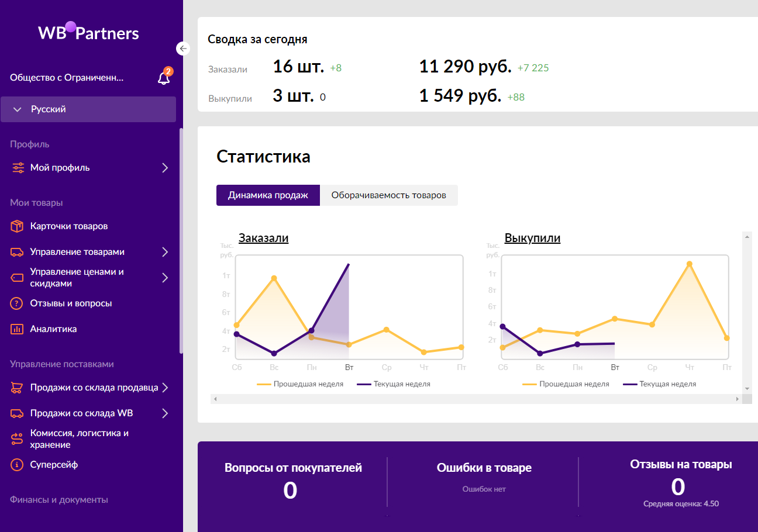Expand the Продажи со склада WB chevron
This screenshot has width=758, height=532.
(x=165, y=413)
